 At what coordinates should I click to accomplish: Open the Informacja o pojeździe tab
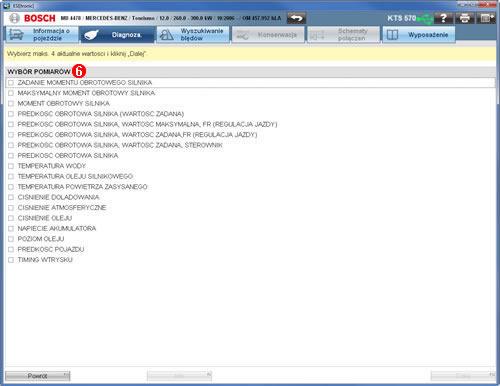42,35
